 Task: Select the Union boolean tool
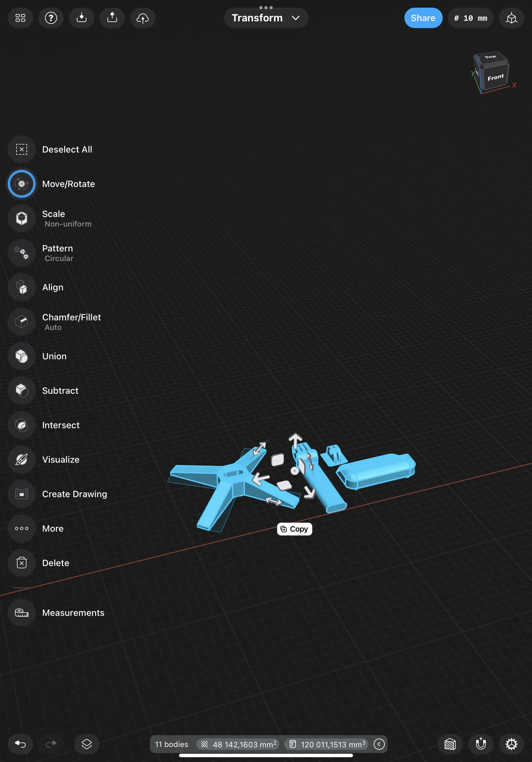coord(21,356)
